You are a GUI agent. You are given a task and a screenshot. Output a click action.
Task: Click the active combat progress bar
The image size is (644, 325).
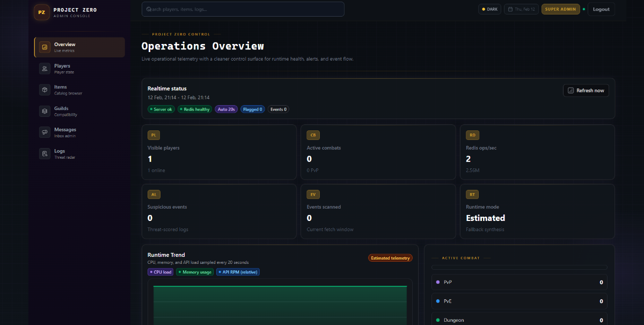pos(519,267)
